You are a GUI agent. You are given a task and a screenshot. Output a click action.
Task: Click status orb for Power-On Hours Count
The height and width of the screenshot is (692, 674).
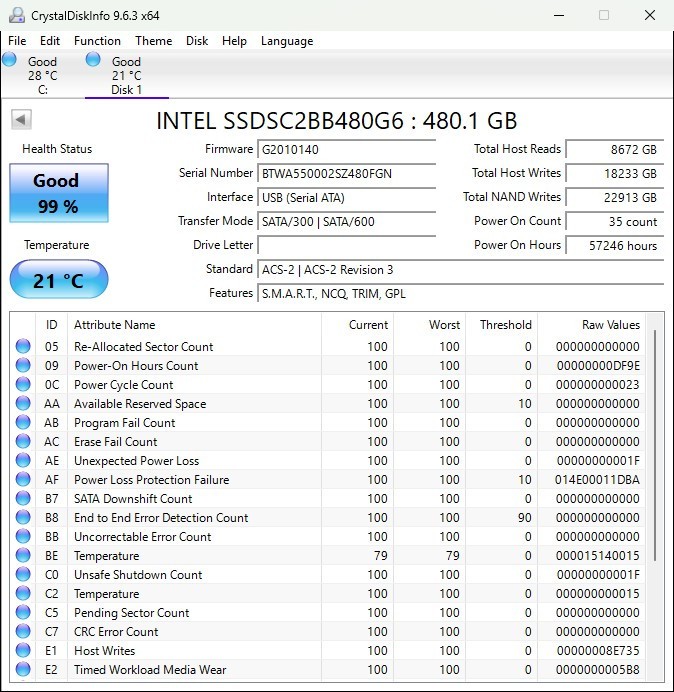pyautogui.click(x=23, y=365)
